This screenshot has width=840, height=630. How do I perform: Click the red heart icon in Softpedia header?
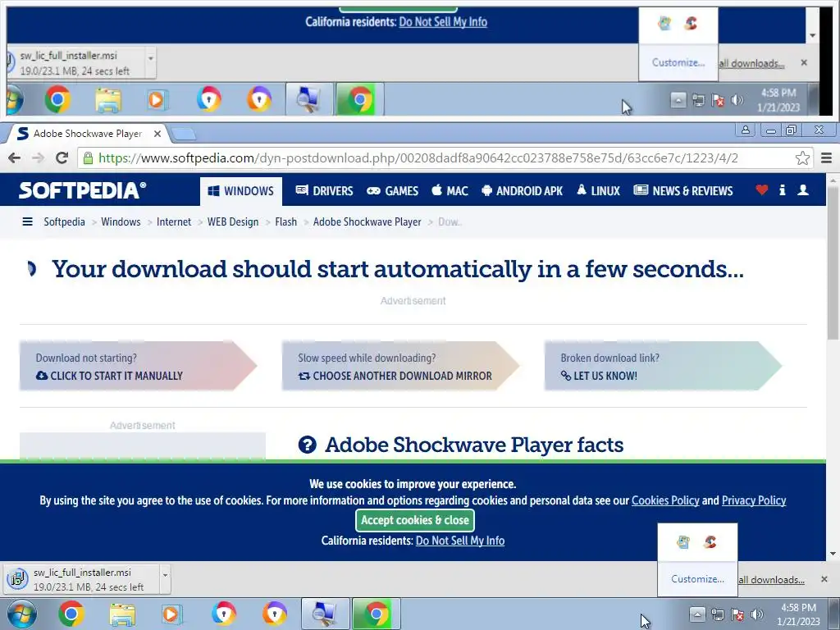(762, 189)
